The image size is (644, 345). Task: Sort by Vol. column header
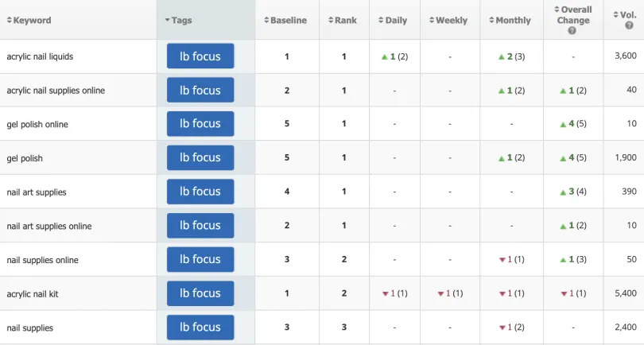point(625,15)
